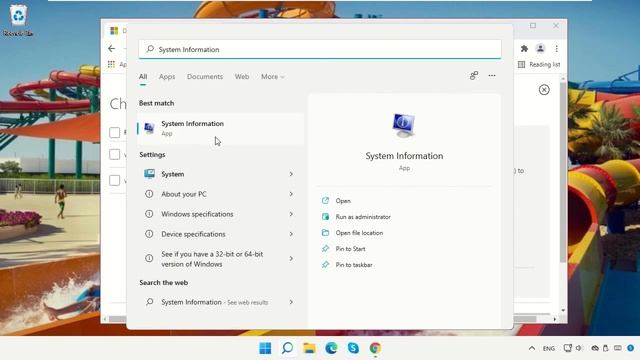Open the three-dot search options menu

coord(492,76)
